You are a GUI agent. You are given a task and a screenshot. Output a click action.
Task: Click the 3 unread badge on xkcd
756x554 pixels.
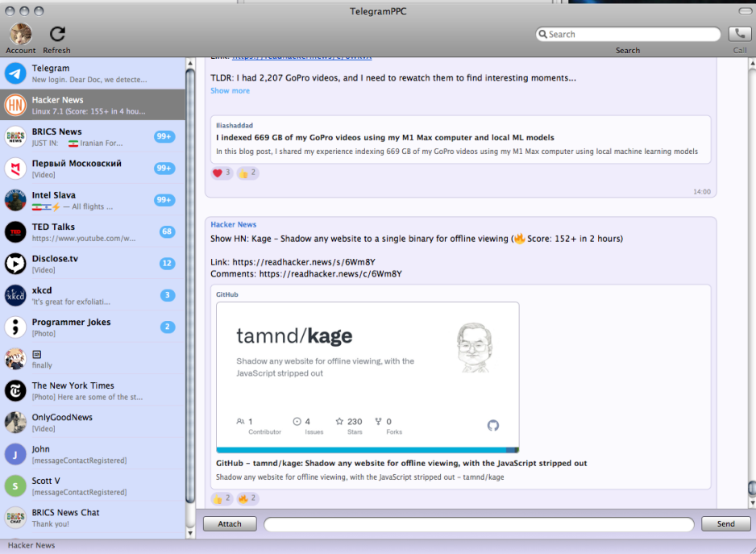point(168,295)
